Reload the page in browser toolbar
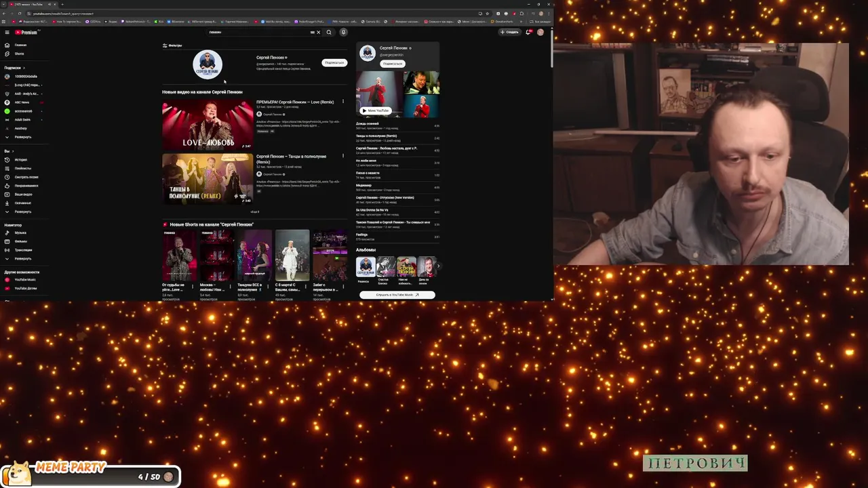 (19, 13)
